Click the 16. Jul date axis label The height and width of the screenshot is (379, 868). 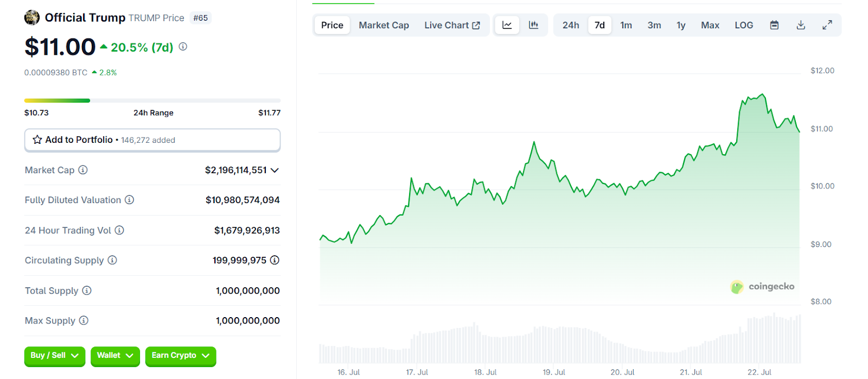pyautogui.click(x=348, y=372)
